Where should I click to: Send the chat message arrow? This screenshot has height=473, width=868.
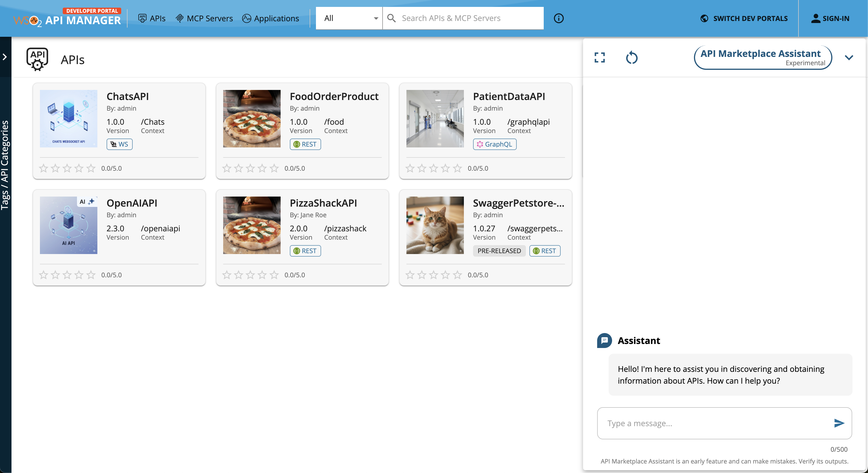click(839, 423)
